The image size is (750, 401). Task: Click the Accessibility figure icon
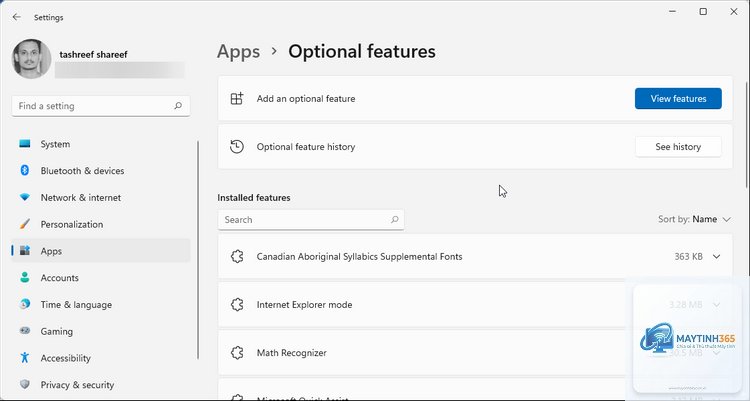point(25,358)
